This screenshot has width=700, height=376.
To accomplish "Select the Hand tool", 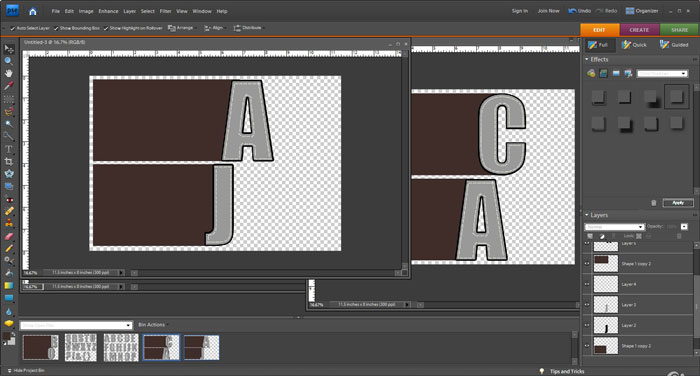I will 8,73.
